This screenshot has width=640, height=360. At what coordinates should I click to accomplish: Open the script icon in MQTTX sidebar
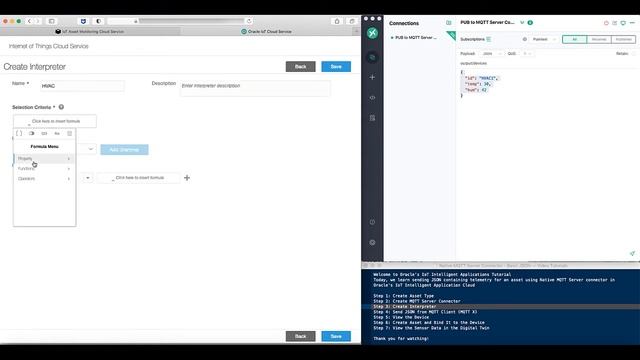coord(372,118)
